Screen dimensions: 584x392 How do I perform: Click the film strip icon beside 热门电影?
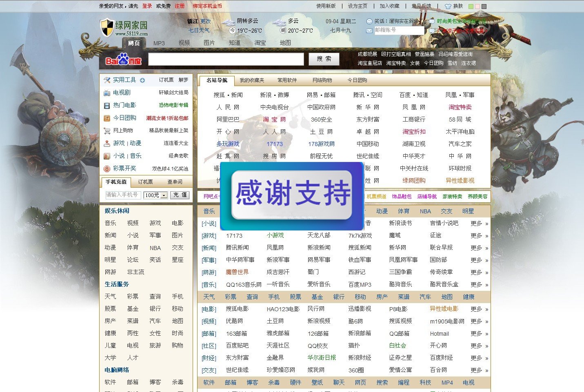pyautogui.click(x=107, y=106)
